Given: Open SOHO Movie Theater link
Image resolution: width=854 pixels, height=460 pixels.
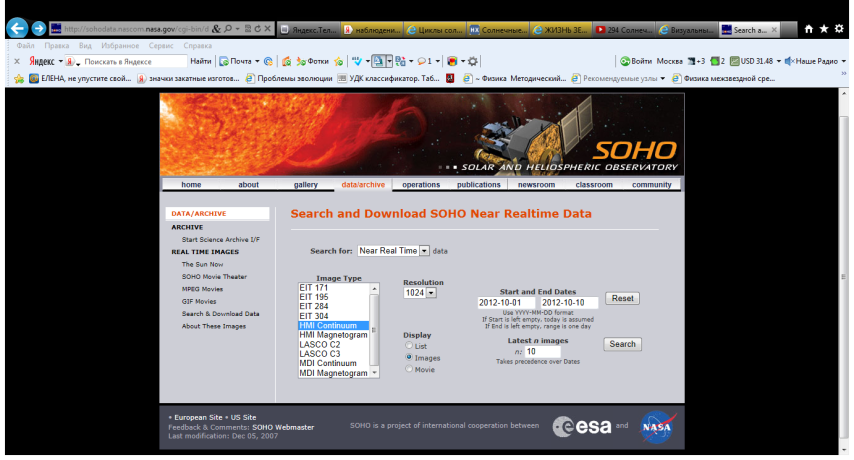Looking at the screenshot, I should pyautogui.click(x=214, y=277).
